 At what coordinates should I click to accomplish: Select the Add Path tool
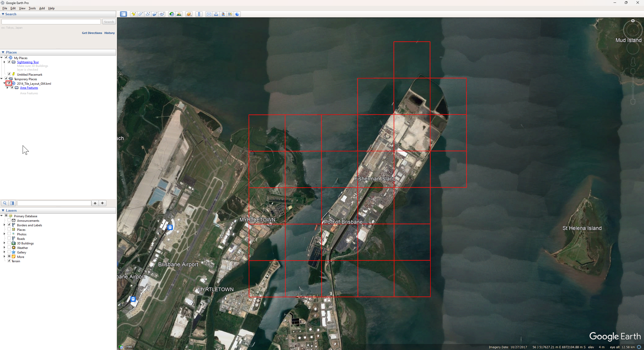click(x=148, y=14)
